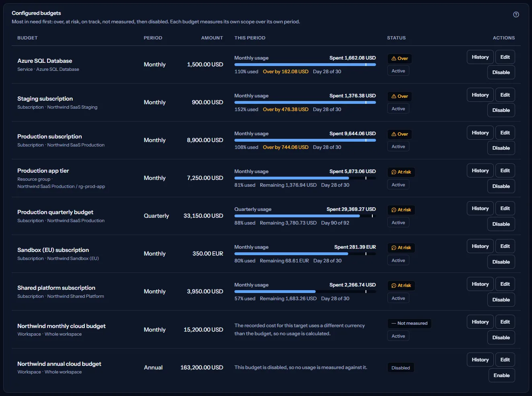Edit the Sandbox (EU) subscription budget

coord(505,246)
